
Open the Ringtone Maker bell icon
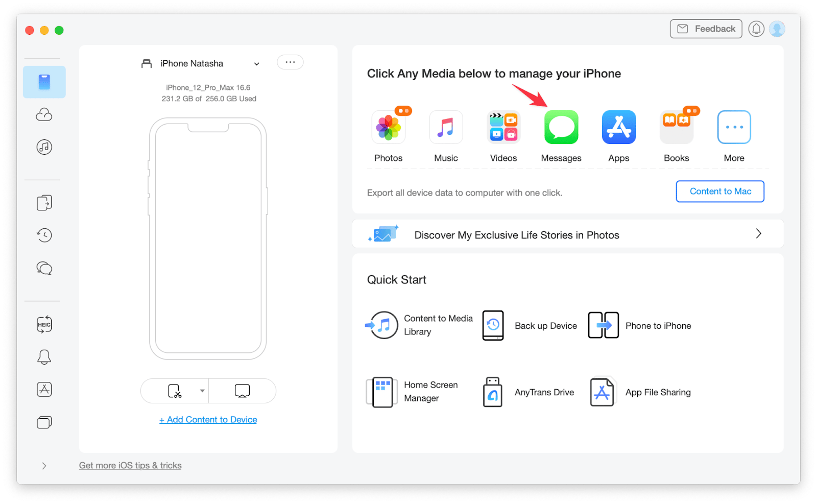pyautogui.click(x=44, y=357)
